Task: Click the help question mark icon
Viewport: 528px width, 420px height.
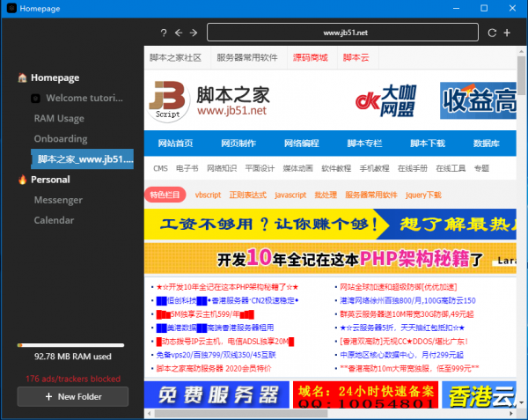Action: coord(164,33)
